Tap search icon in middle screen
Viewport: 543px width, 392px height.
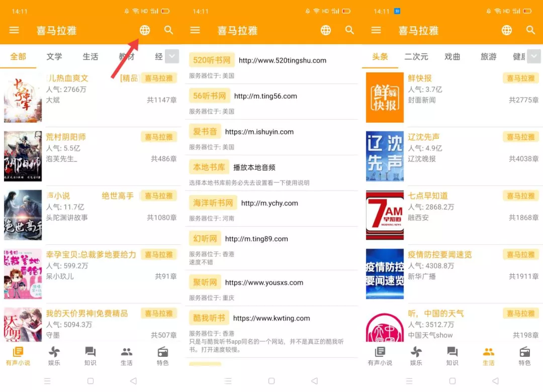pos(350,30)
